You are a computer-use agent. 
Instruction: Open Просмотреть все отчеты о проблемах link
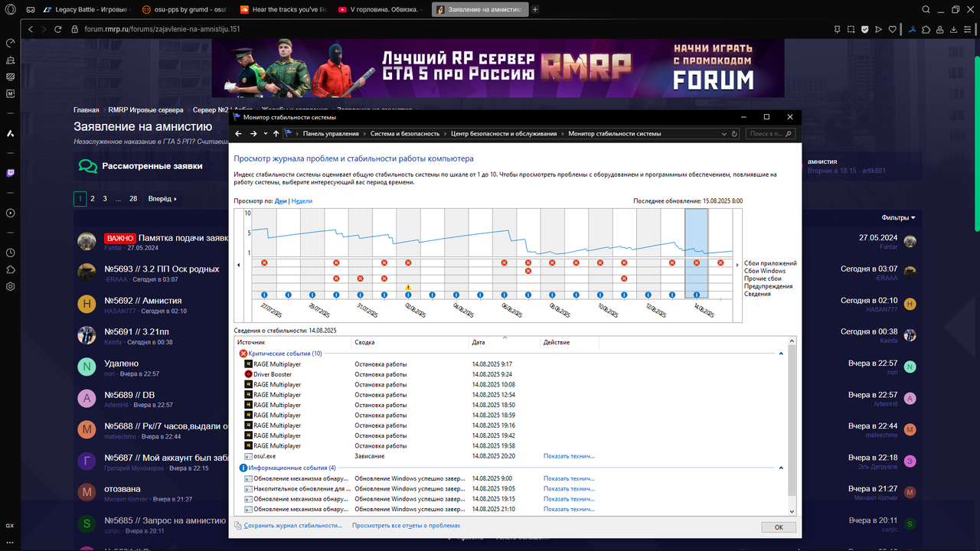tap(406, 526)
